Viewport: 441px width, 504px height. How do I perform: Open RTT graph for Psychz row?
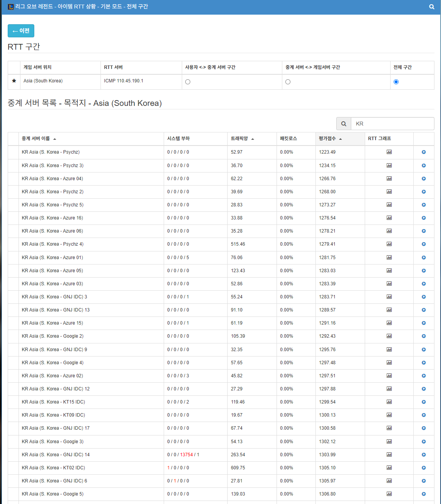pos(389,152)
